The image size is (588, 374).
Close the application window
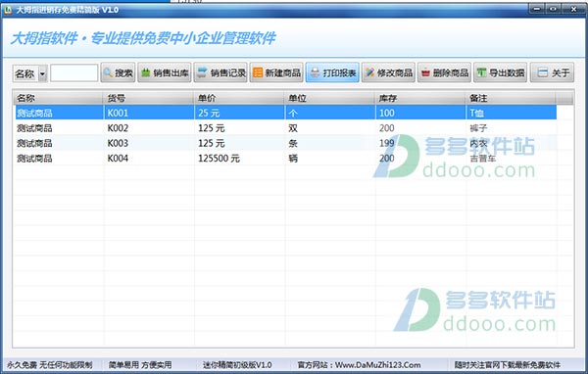(573, 9)
